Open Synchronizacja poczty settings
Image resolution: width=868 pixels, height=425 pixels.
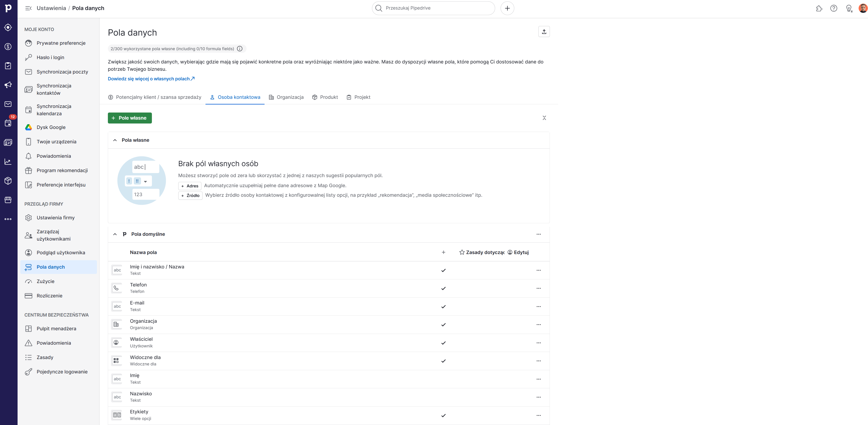tap(59, 72)
